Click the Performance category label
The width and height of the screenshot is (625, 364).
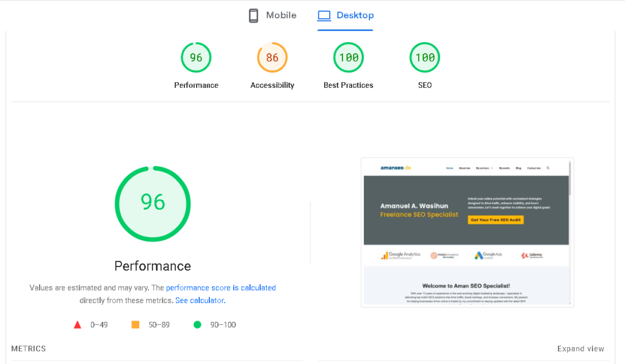[196, 85]
